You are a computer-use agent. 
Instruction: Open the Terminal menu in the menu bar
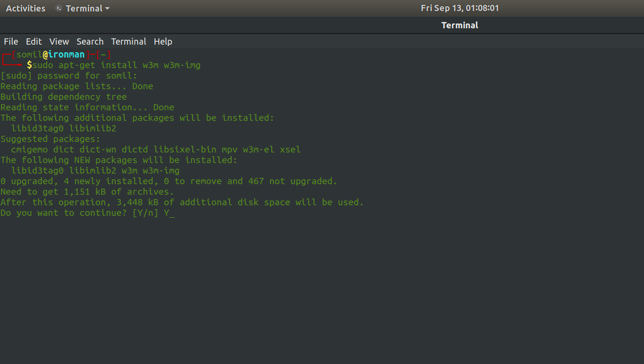pos(128,42)
